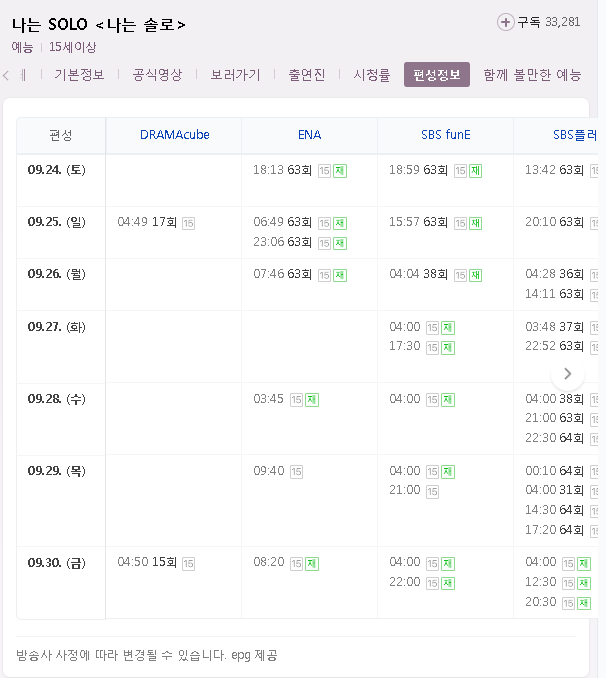Click the 구독 33,281 subscribe label

click(548, 22)
